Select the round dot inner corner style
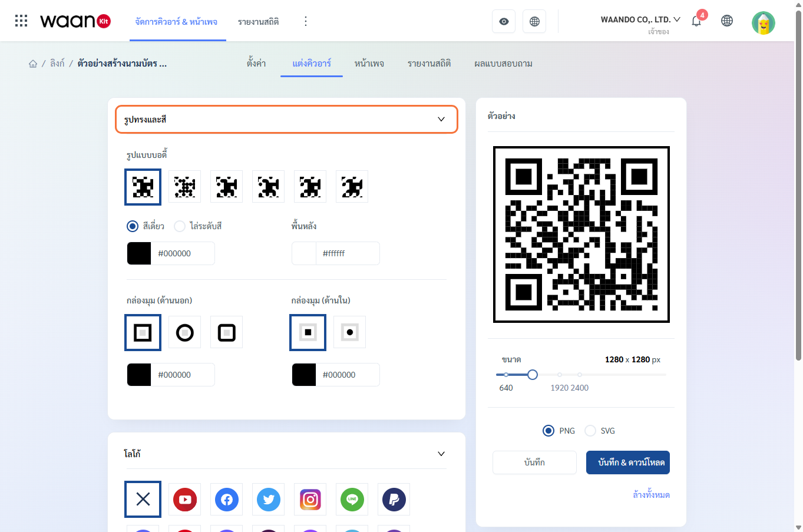Viewport: 803px width, 532px height. click(350, 332)
